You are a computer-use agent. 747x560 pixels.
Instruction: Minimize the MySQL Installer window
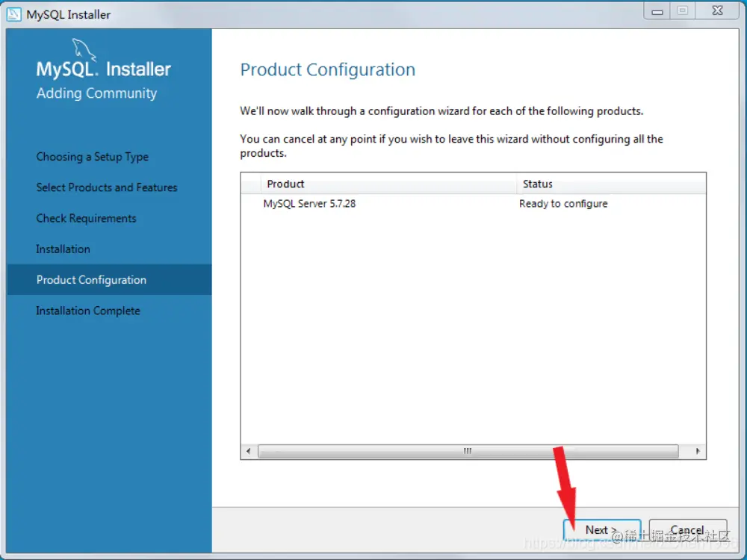(x=657, y=10)
